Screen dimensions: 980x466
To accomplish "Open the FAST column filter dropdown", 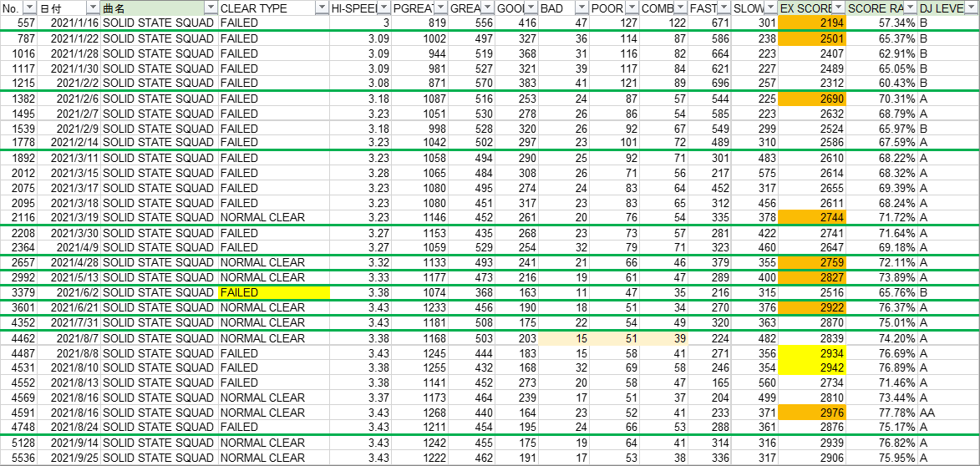I will (x=724, y=8).
